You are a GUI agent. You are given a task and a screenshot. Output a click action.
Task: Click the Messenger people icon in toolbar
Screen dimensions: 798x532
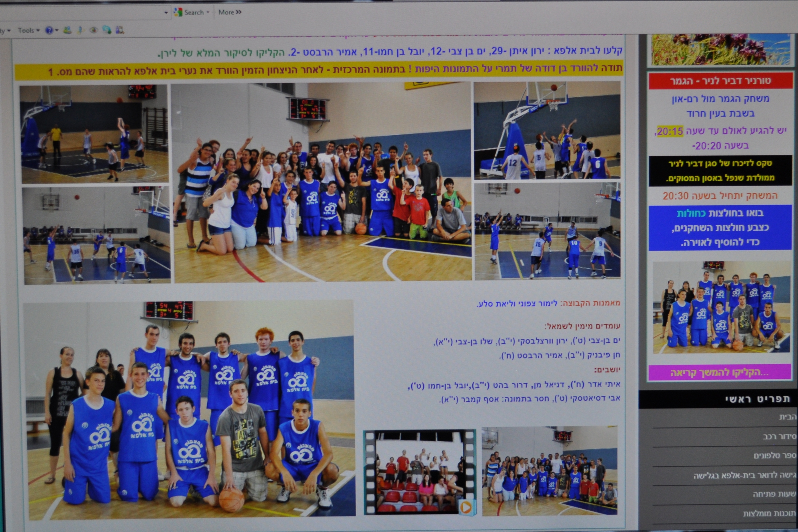click(x=67, y=30)
